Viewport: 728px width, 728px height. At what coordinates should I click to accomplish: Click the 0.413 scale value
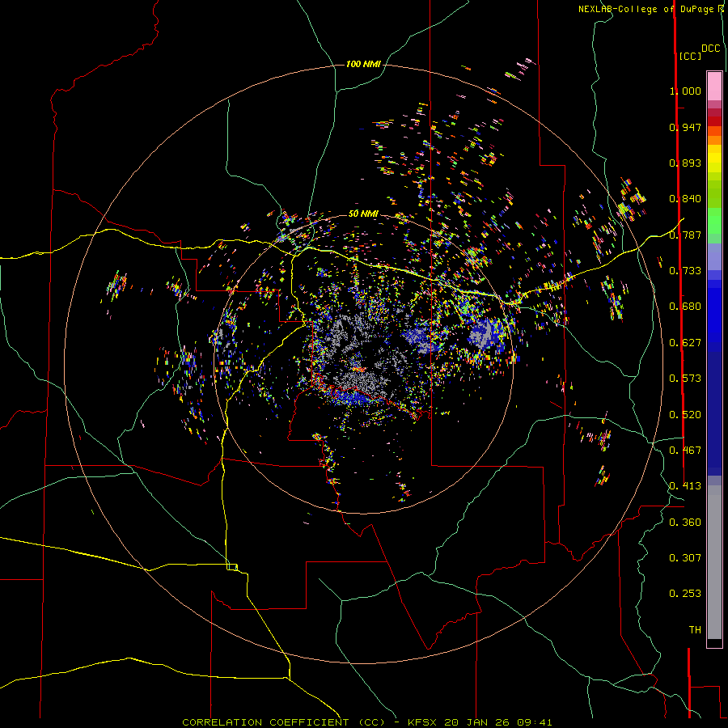(685, 486)
